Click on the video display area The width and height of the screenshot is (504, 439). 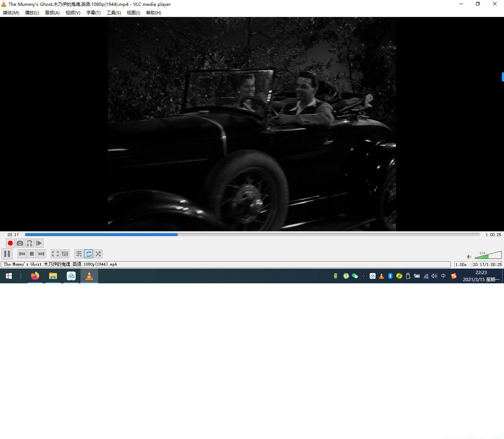(252, 124)
